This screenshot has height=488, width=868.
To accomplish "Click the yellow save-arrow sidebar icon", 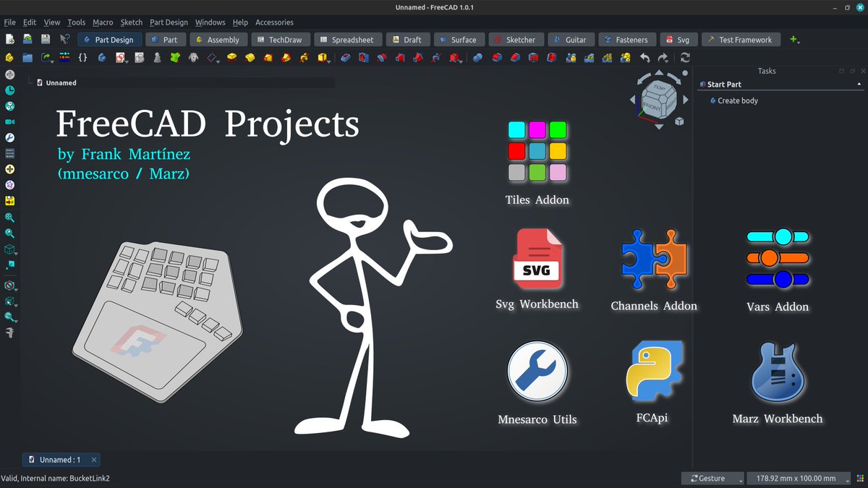I will coord(10,201).
